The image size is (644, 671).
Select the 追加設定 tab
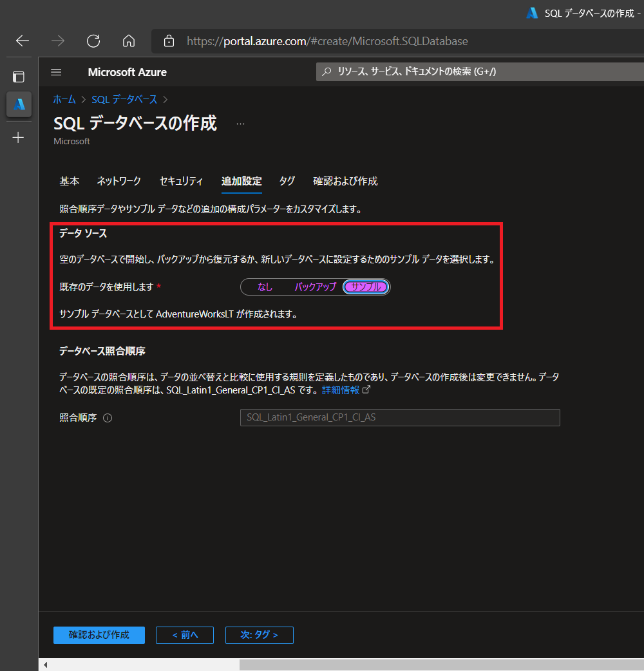pyautogui.click(x=241, y=182)
